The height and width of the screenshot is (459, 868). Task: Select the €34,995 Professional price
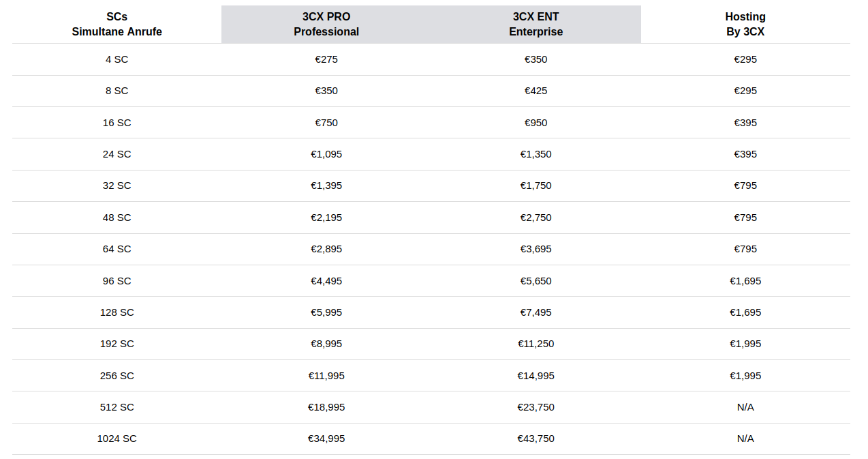click(326, 439)
